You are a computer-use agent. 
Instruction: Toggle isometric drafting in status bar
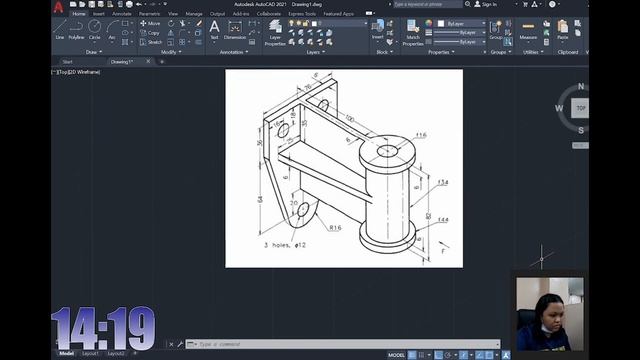click(x=464, y=355)
